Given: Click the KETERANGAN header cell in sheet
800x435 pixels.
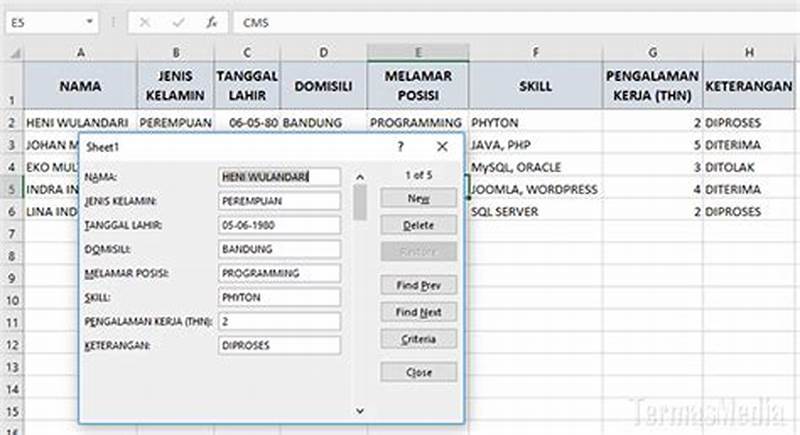Looking at the screenshot, I should pyautogui.click(x=749, y=86).
